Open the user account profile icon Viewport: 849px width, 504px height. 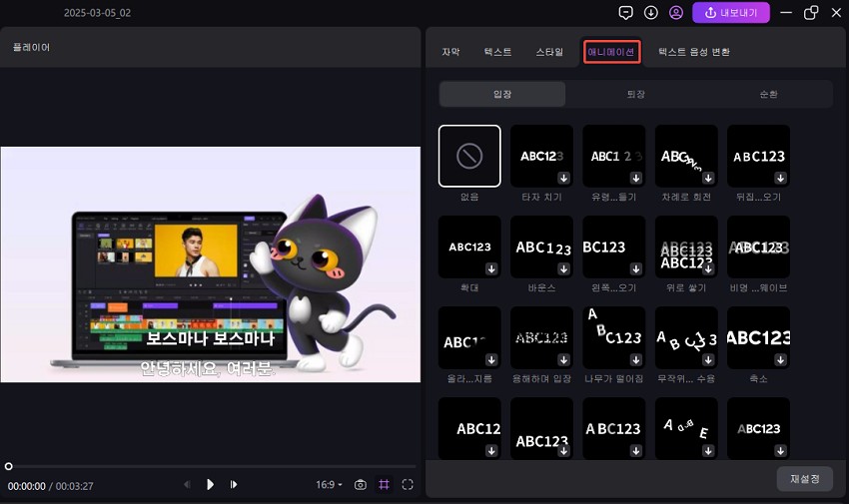click(x=676, y=13)
